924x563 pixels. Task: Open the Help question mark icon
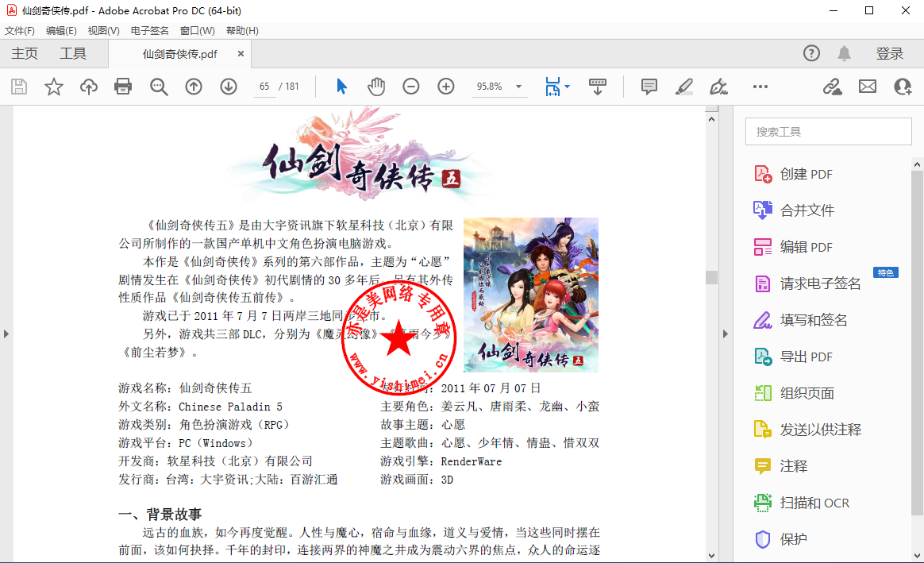point(811,54)
